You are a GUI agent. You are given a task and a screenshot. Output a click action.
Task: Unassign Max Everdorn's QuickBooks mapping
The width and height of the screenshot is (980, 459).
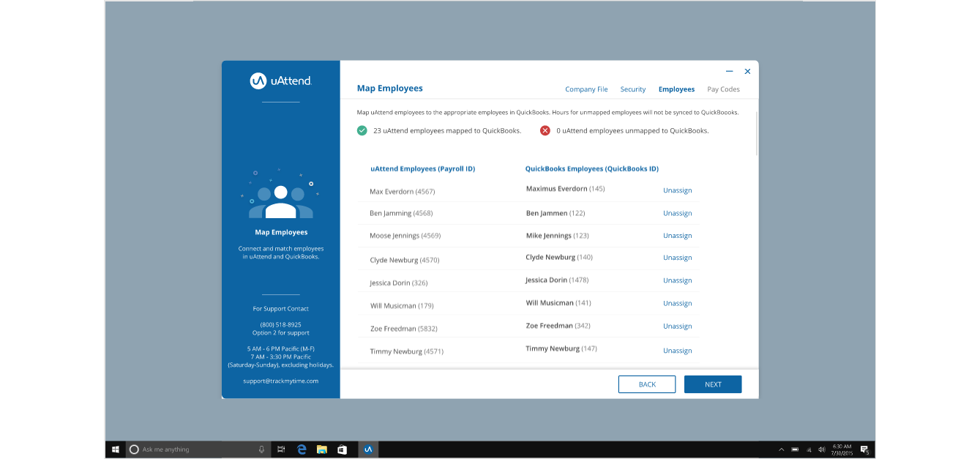tap(677, 190)
